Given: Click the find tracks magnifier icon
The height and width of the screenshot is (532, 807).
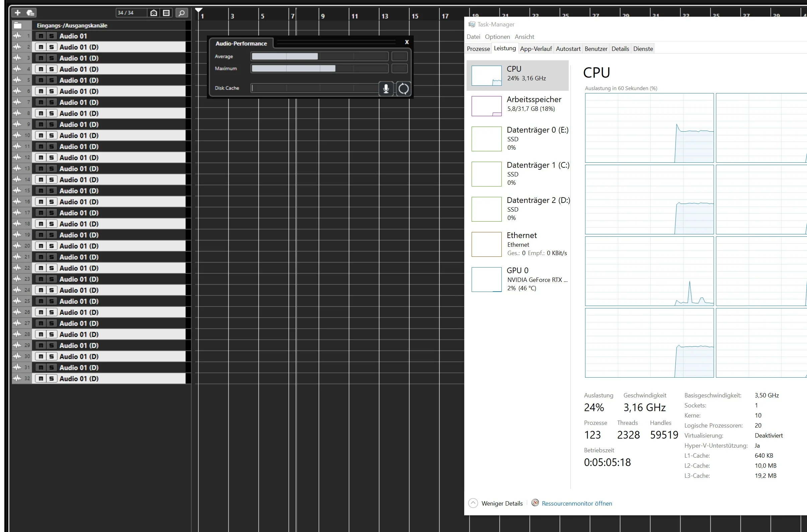Looking at the screenshot, I should tap(182, 13).
